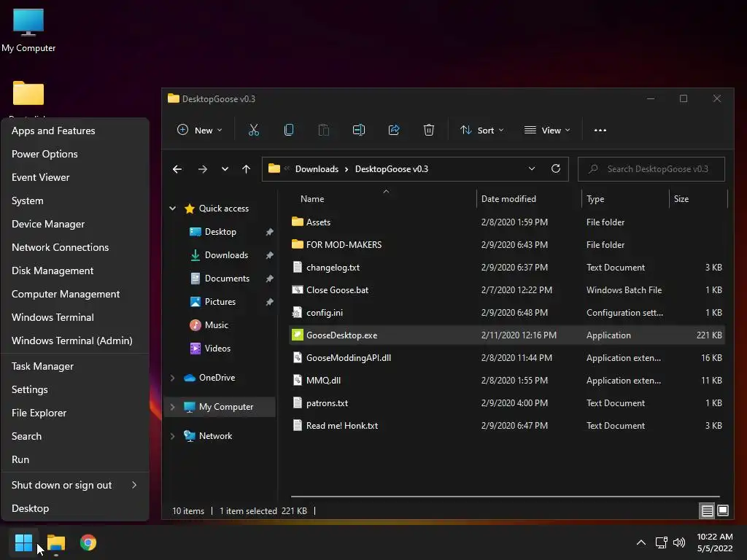Choose Windows Terminal (Admin)
Screen dimensions: 747x560
point(75,341)
